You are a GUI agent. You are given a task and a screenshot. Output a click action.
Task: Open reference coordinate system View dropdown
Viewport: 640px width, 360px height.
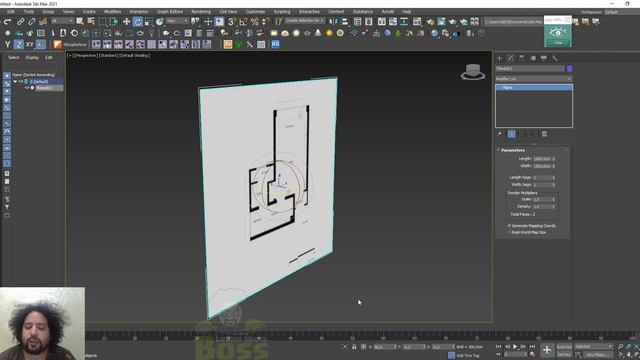click(x=177, y=21)
